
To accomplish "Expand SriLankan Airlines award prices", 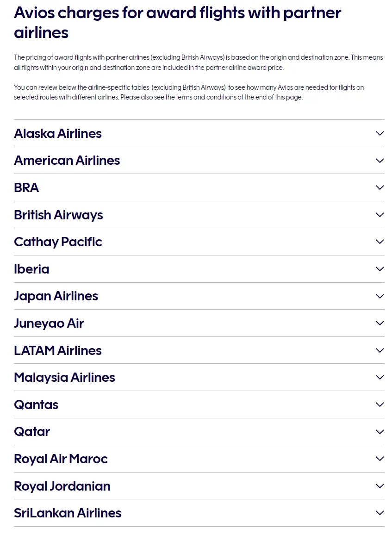I will [x=68, y=513].
